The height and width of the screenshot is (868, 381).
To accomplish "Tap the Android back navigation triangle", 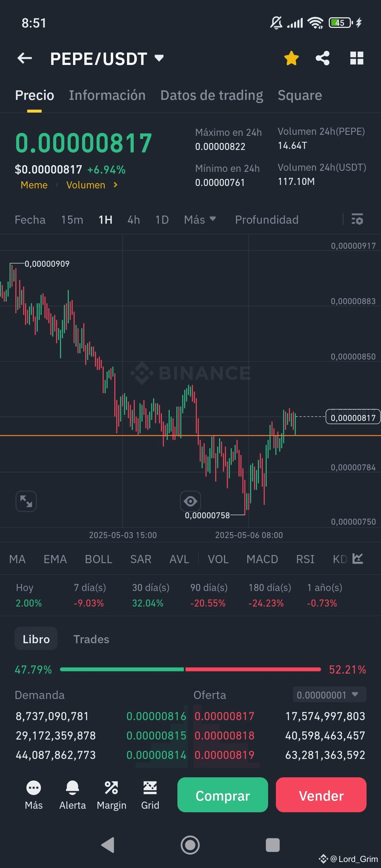I will pyautogui.click(x=108, y=845).
